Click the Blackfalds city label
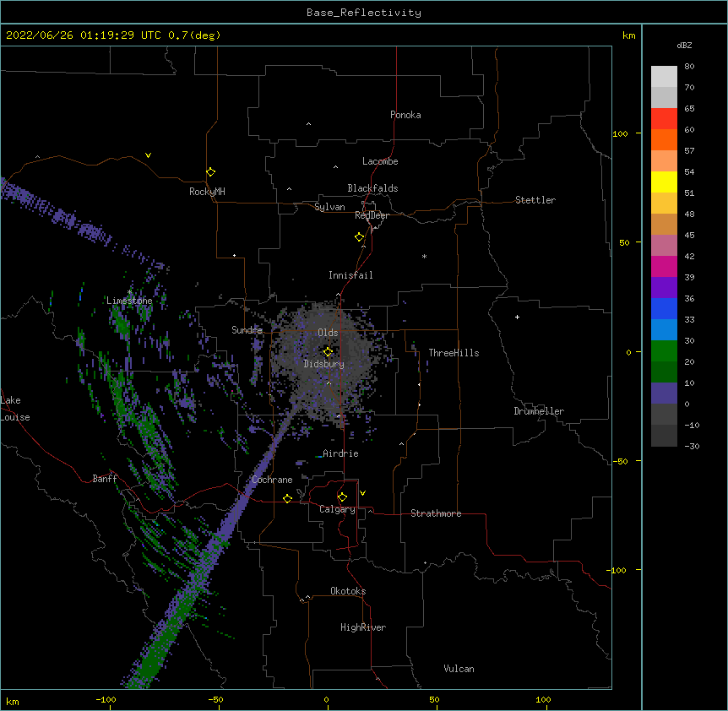Screen dimensions: 728x711 [x=372, y=188]
